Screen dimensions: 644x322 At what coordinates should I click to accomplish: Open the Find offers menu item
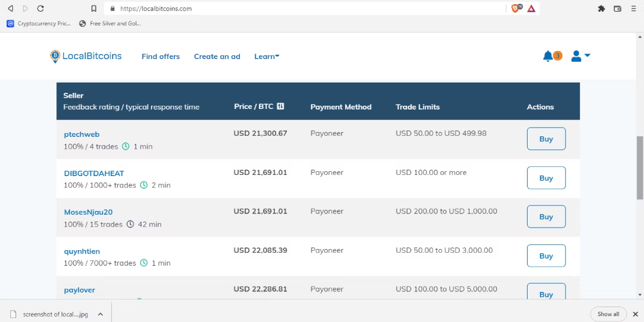coord(160,56)
